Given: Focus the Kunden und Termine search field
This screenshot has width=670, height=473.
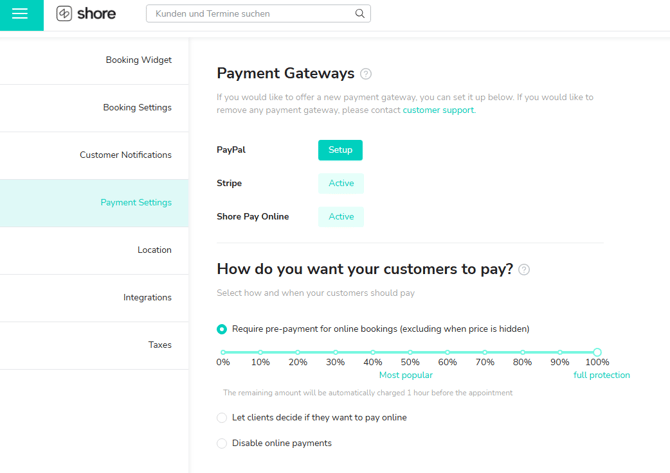Looking at the screenshot, I should coord(250,14).
